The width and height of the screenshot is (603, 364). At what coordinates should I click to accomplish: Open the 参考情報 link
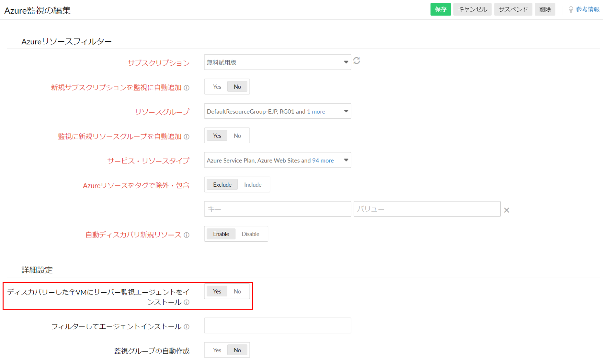click(x=587, y=9)
